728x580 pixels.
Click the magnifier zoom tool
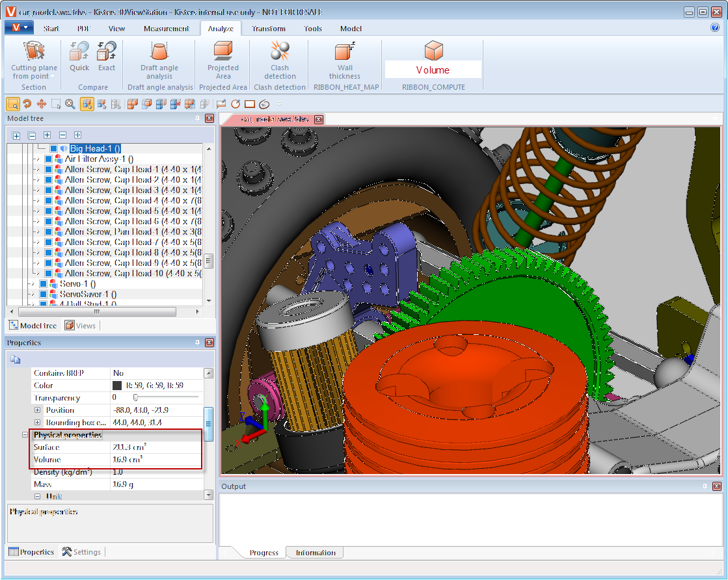coord(70,104)
